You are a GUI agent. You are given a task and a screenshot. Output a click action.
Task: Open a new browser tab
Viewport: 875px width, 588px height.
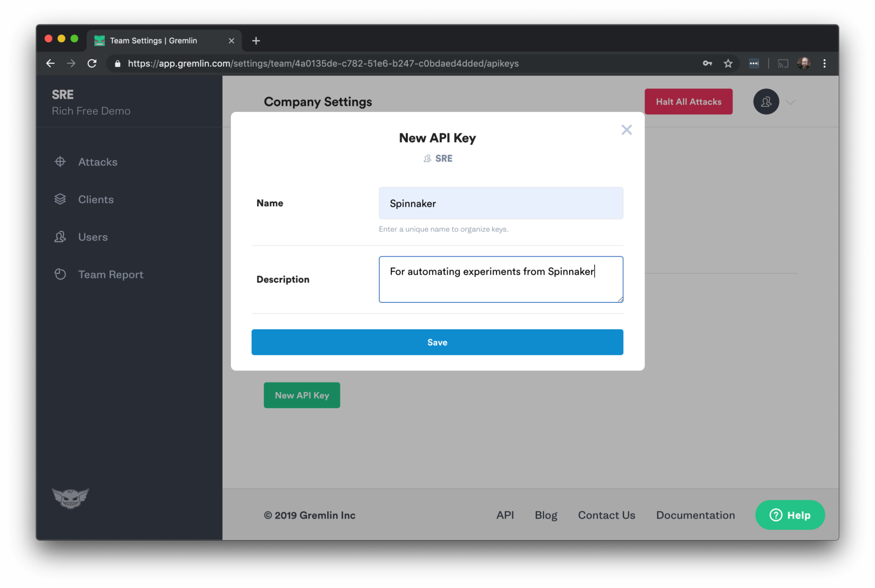pos(256,41)
